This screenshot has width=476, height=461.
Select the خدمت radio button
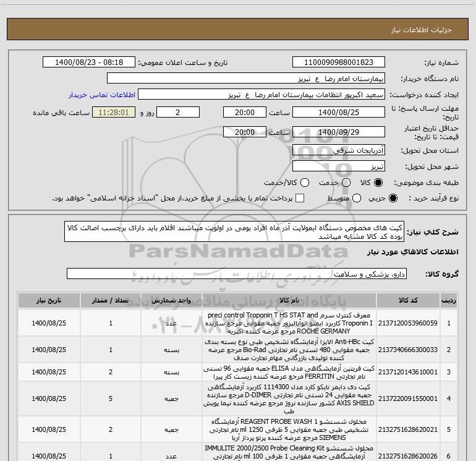[346, 183]
